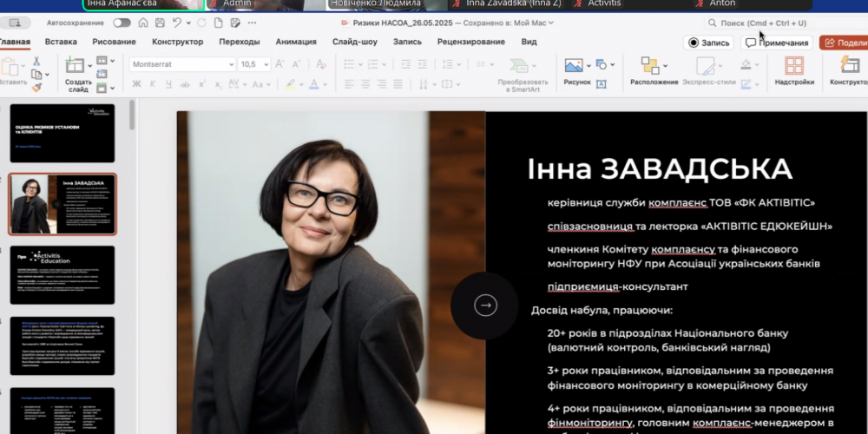This screenshot has height=434, width=868.
Task: Click the Undo arrow icon
Action: 178,23
